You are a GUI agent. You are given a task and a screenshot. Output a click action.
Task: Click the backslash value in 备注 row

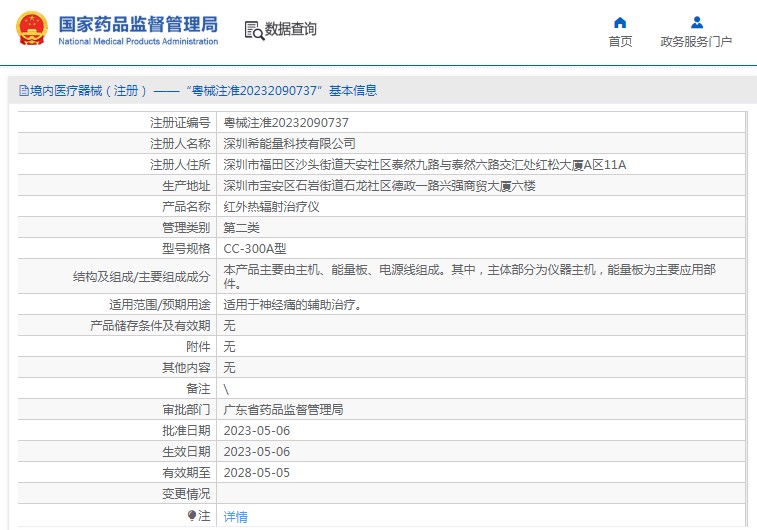(x=226, y=389)
